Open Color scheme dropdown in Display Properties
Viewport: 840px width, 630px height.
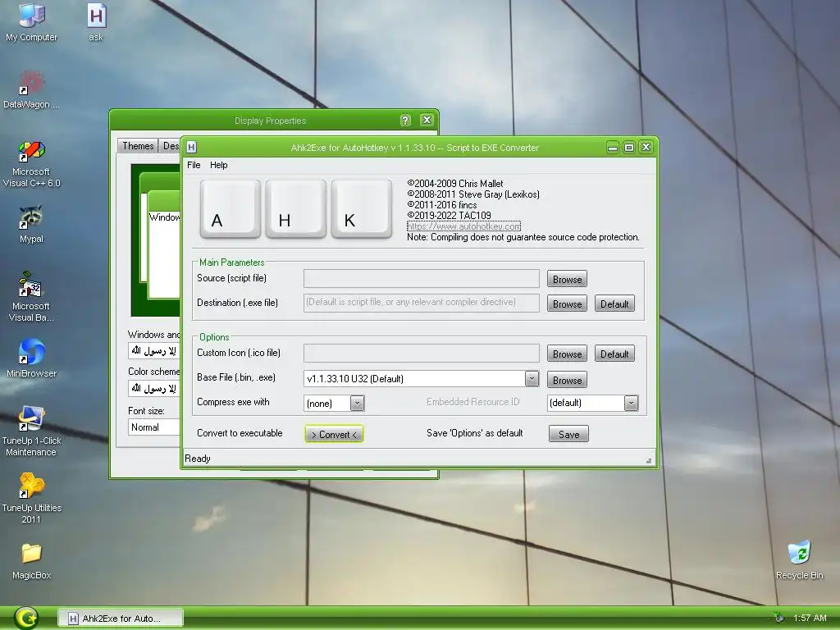click(x=154, y=388)
